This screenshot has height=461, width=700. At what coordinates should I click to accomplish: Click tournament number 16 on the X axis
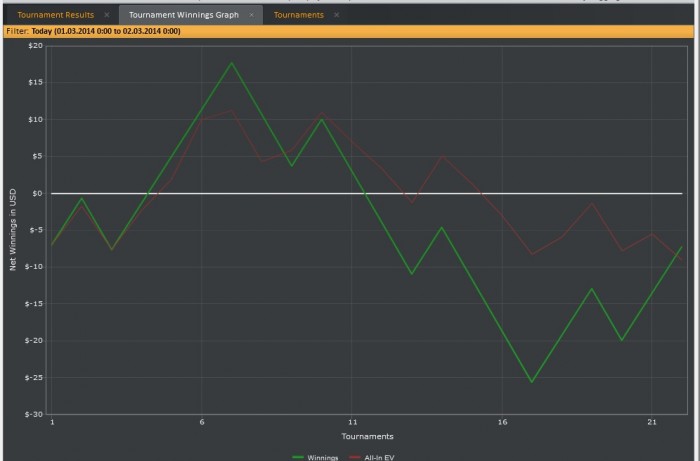(503, 422)
